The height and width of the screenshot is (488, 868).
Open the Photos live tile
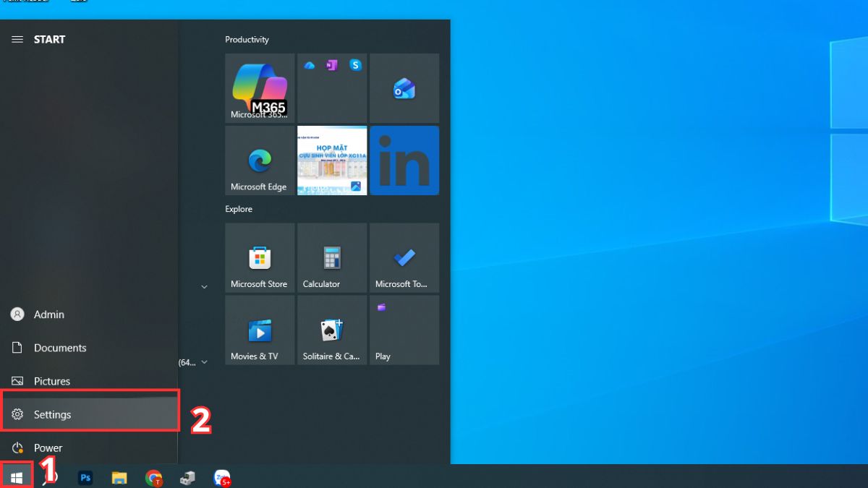pos(332,160)
